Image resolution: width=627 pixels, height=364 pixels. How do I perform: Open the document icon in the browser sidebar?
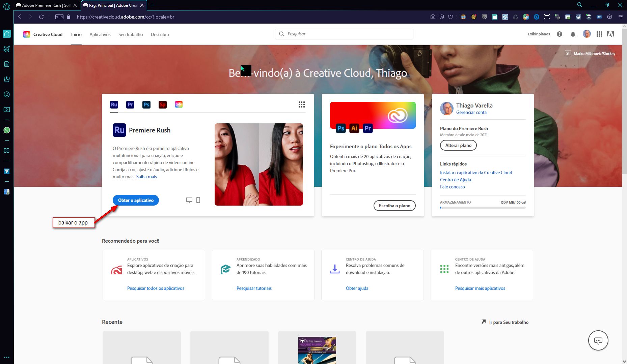[7, 64]
